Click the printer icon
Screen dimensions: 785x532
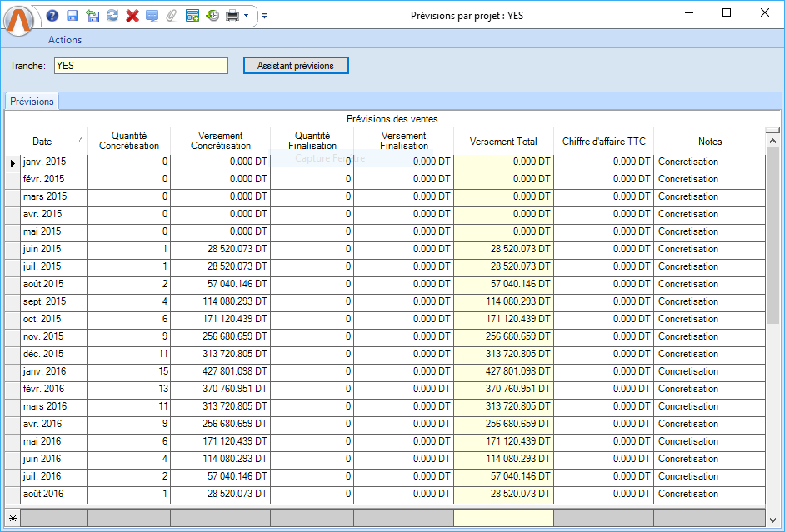pos(232,15)
